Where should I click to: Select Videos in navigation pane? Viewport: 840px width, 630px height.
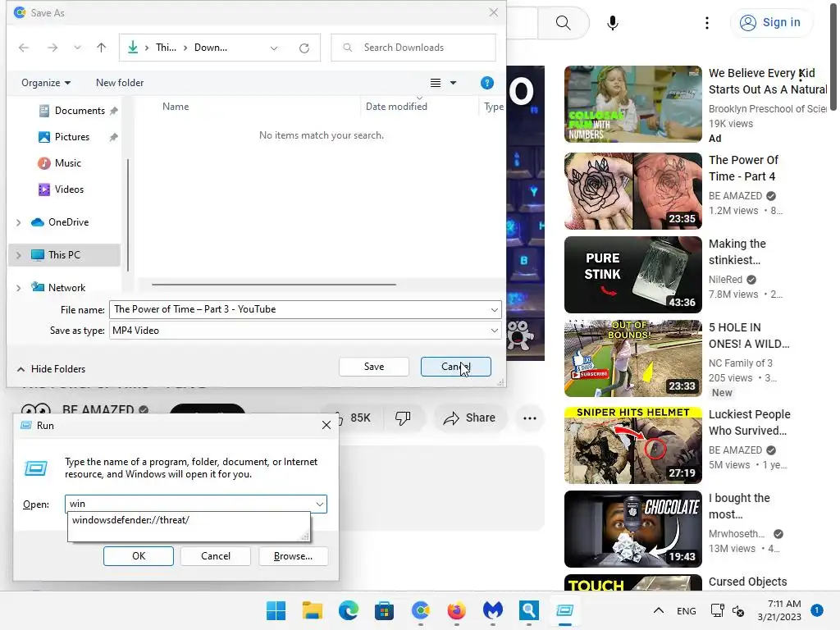(69, 189)
